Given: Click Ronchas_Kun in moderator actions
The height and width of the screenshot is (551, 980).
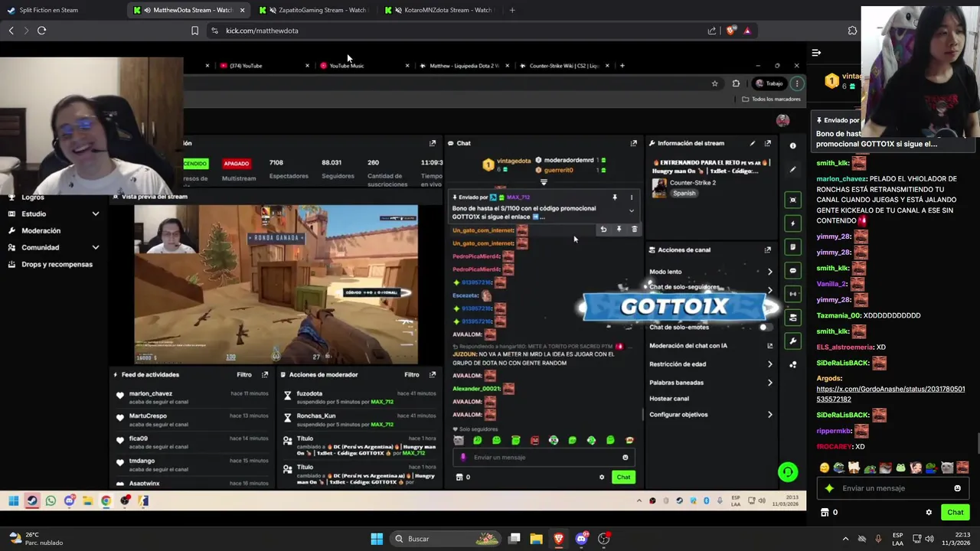Looking at the screenshot, I should 316,416.
